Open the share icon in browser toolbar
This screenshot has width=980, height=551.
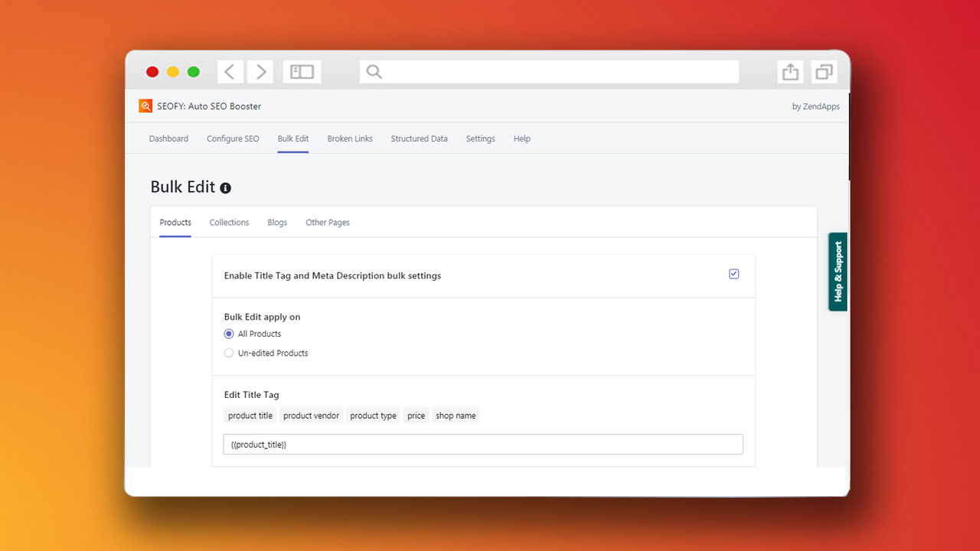790,72
